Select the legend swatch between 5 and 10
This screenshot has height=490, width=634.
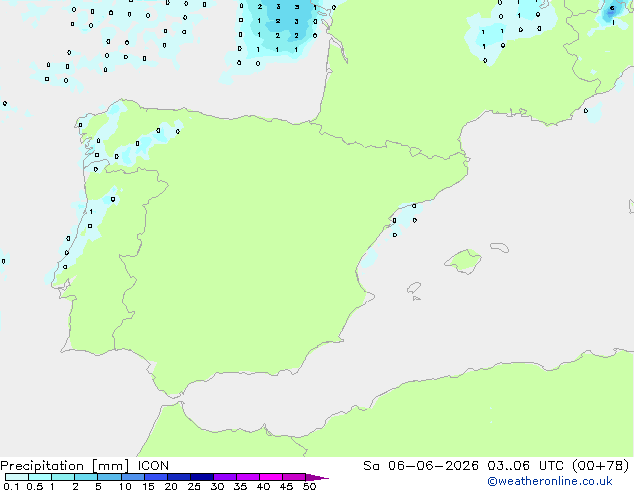[109, 477]
